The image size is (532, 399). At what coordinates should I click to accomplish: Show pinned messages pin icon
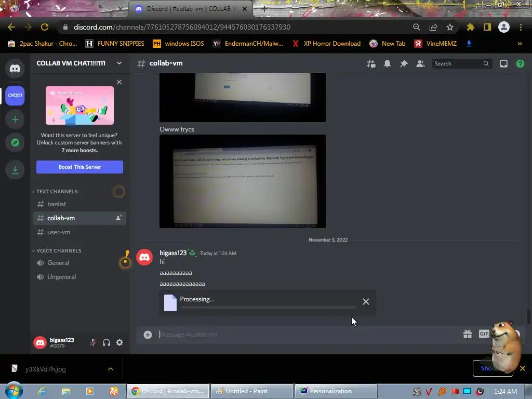coord(403,64)
